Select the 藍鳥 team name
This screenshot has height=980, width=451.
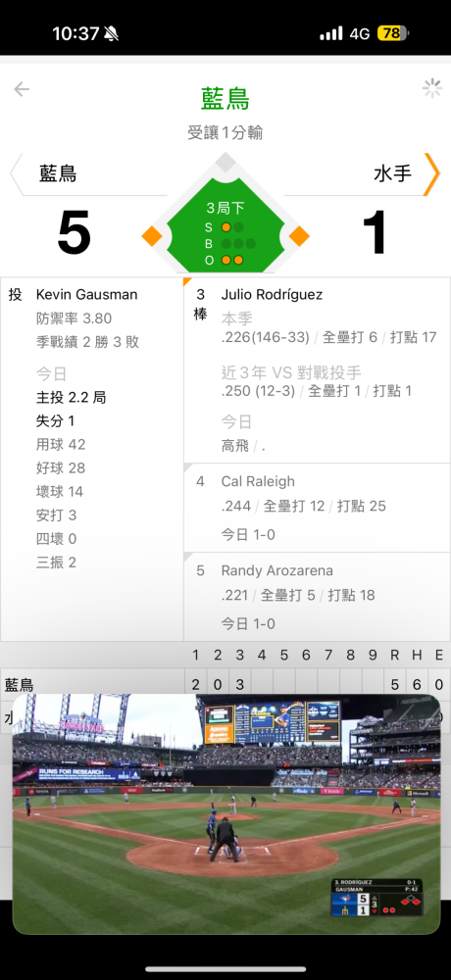58,173
